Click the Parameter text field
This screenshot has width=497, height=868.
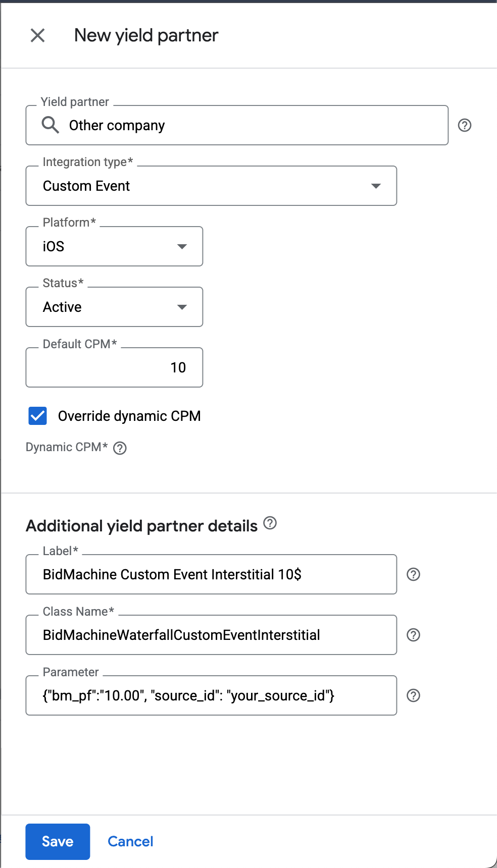pos(211,695)
